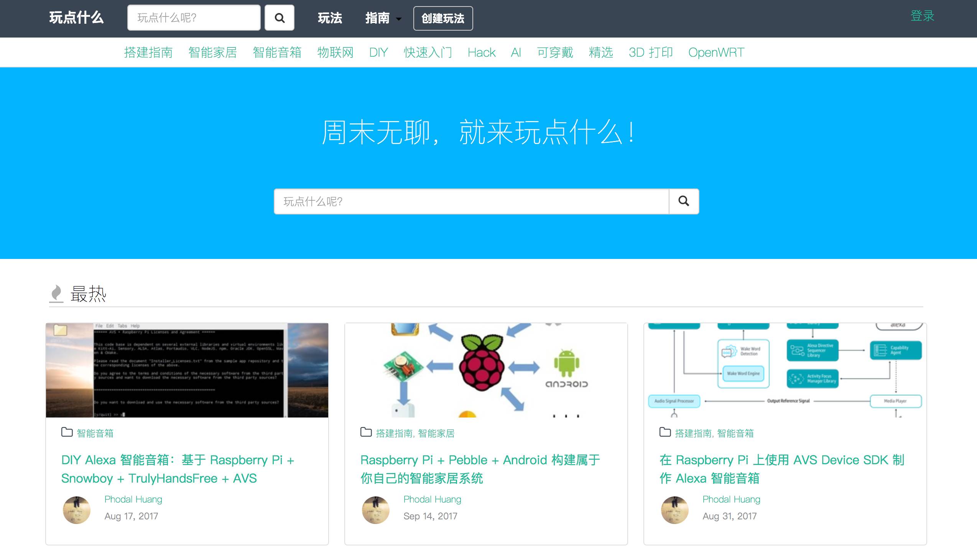Click Phodal Huang avatar on first card
977x560 pixels.
point(77,509)
